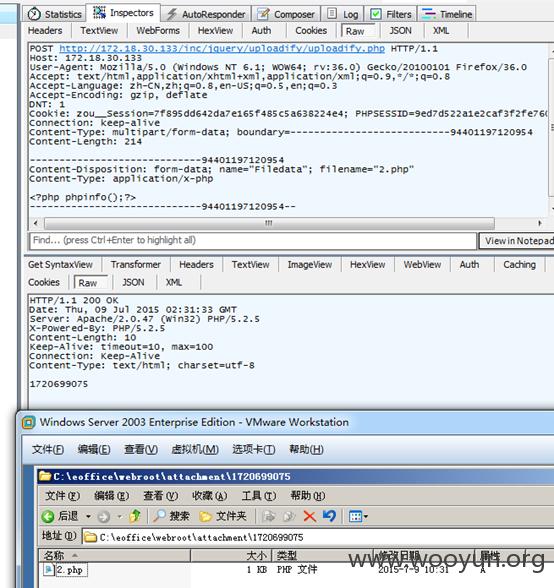Open Explorer 工具(T) menu
This screenshot has width=554, height=588.
point(259,496)
